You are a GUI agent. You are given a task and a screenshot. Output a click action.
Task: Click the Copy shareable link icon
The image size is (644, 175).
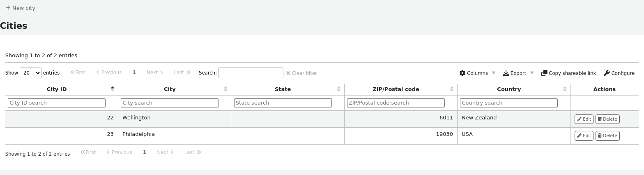544,73
